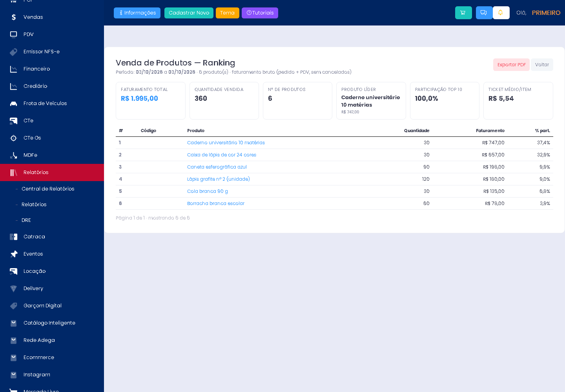Click the Frota de Veículos car icon

[13, 103]
